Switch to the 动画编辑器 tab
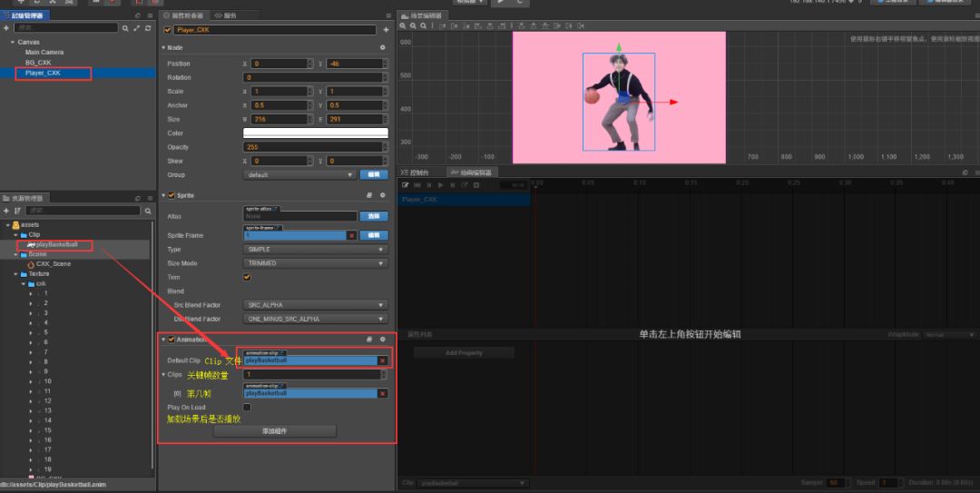This screenshot has width=980, height=493. coord(472,173)
